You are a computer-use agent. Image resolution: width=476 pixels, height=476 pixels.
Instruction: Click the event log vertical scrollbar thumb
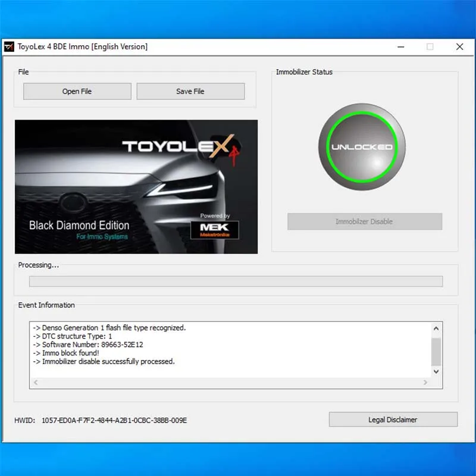pyautogui.click(x=436, y=351)
